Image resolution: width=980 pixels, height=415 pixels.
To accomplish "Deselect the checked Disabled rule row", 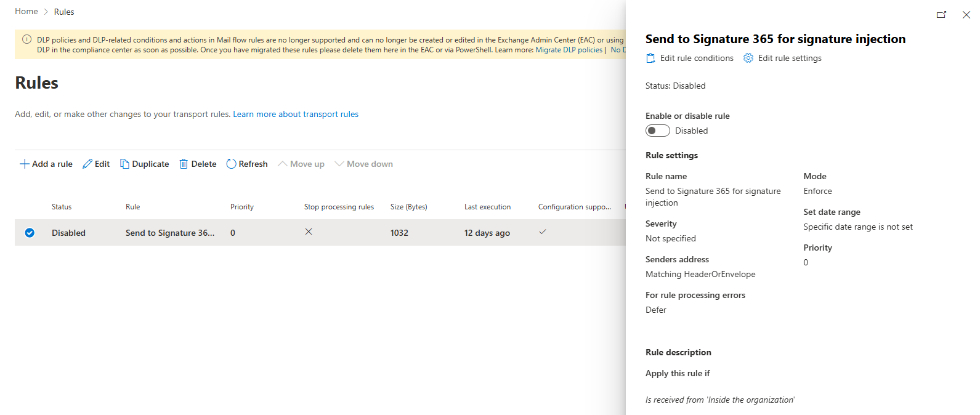I will coord(30,233).
